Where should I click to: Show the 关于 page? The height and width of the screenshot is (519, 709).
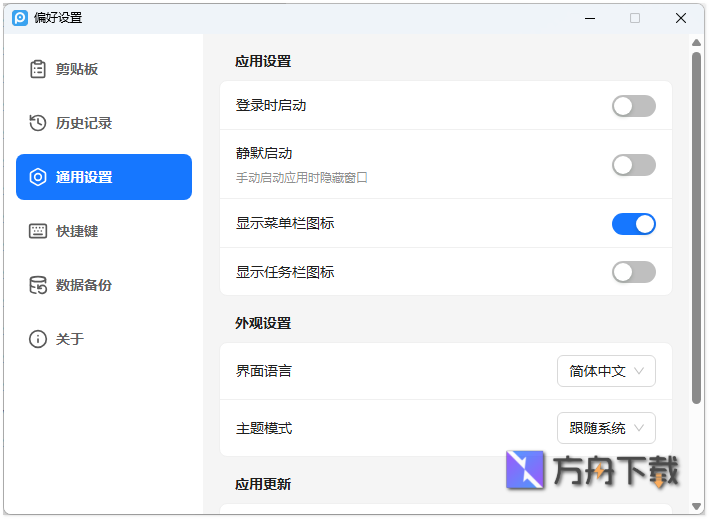tap(104, 339)
